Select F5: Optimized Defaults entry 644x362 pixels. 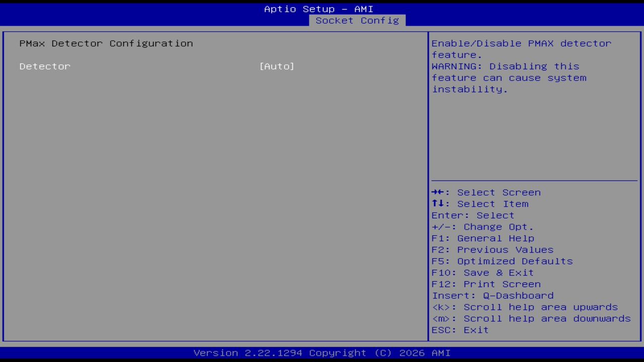click(x=502, y=261)
